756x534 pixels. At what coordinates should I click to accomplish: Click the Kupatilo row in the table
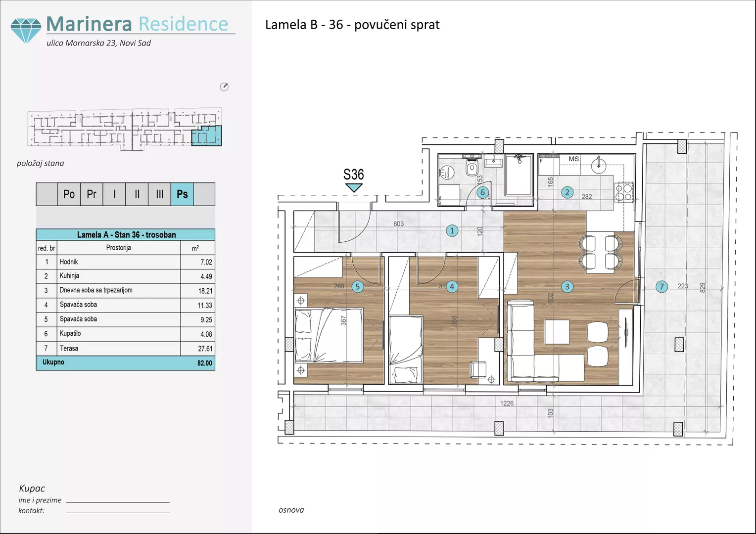click(x=126, y=334)
